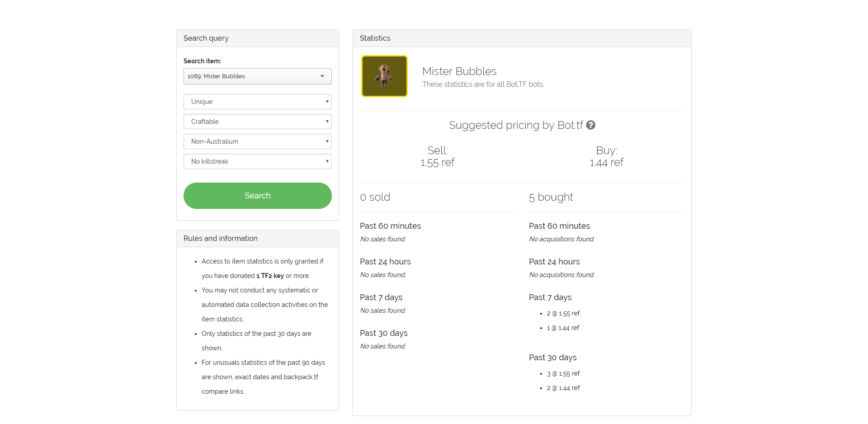
Task: Click 'Suggested pricing by Bot.tf' heading
Action: click(x=516, y=125)
